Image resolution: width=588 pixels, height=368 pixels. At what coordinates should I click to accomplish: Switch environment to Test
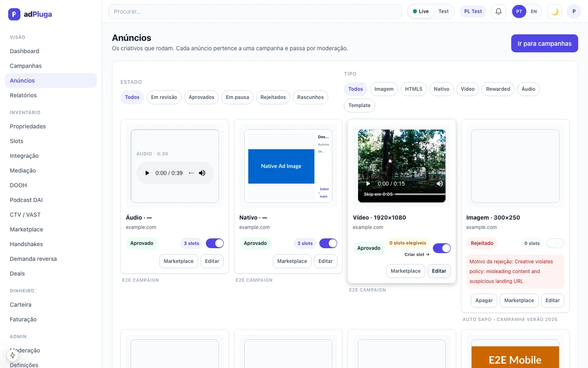(x=443, y=11)
